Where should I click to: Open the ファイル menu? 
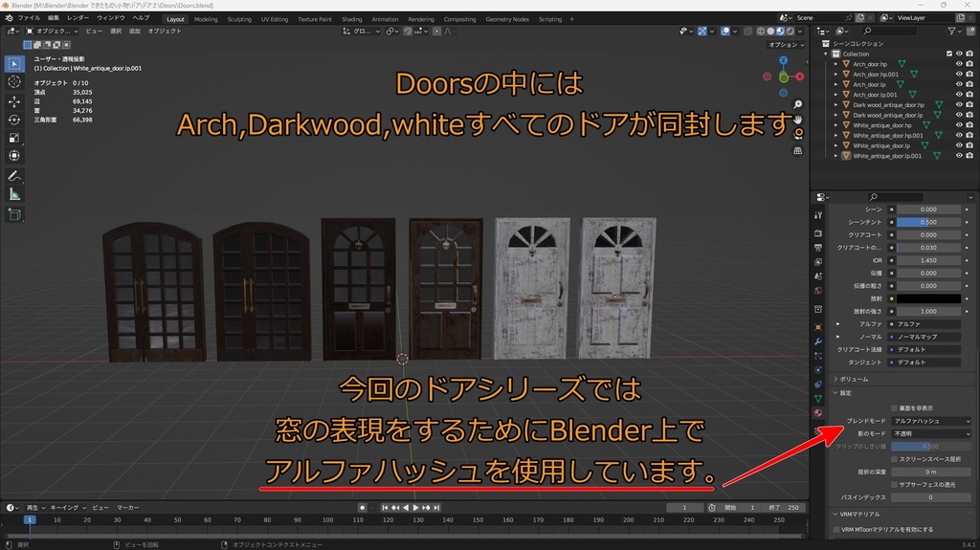29,18
